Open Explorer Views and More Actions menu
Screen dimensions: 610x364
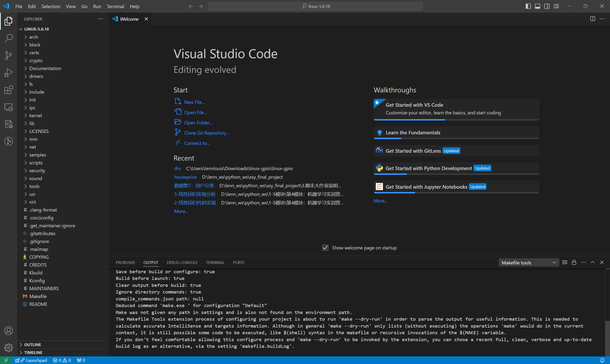(100, 19)
